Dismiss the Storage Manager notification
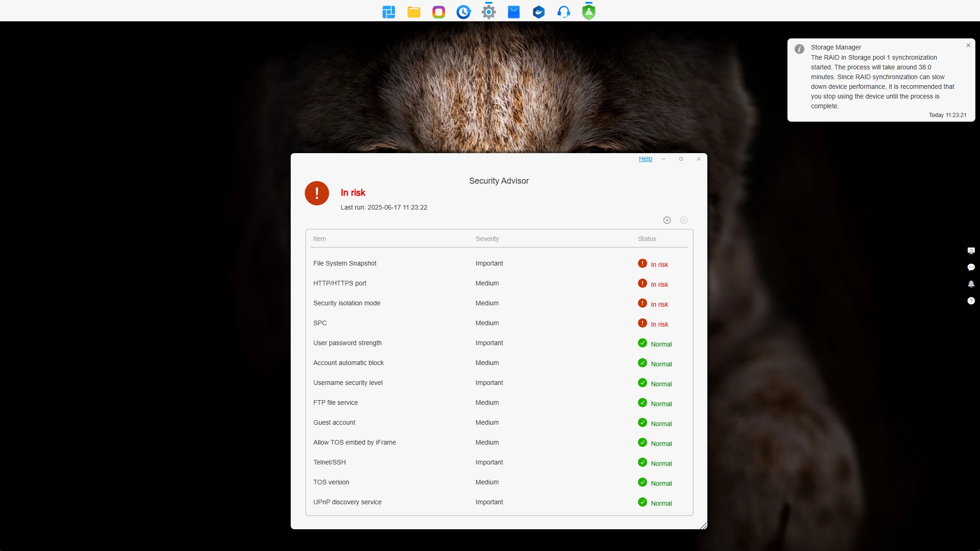Image resolution: width=980 pixels, height=551 pixels. (x=968, y=45)
